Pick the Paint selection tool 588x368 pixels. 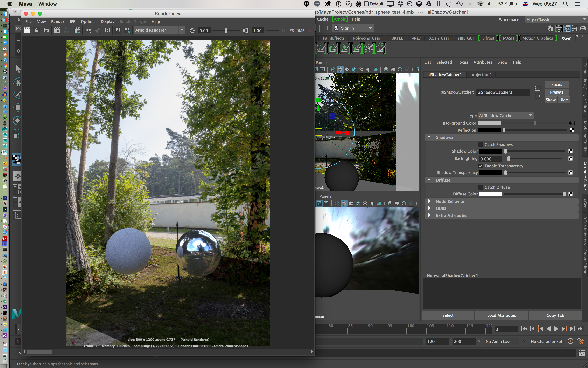pyautogui.click(x=17, y=95)
